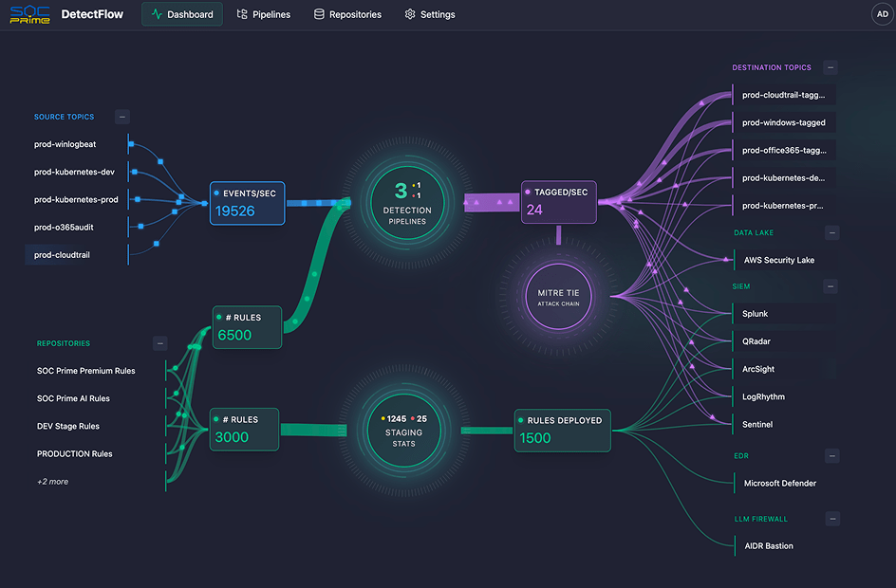Click the SOC Prime logo

29,14
